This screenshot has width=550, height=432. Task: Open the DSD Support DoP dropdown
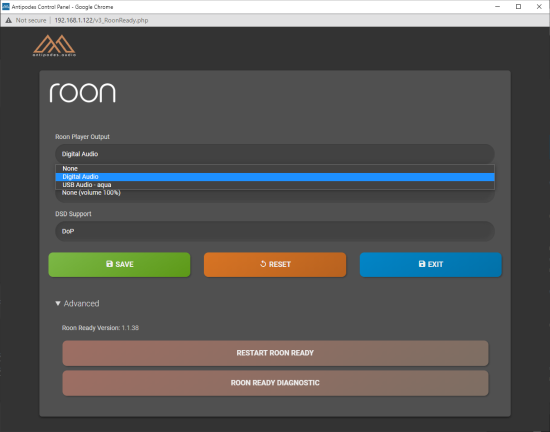click(275, 231)
